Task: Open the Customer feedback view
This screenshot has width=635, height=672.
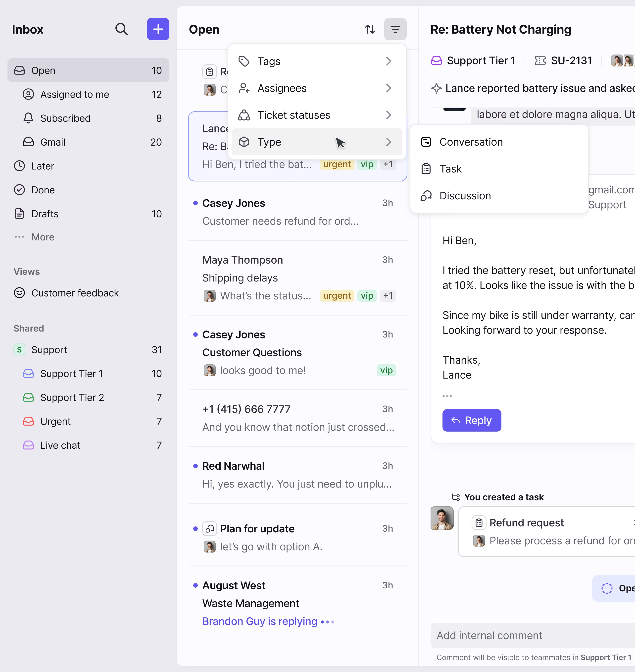Action: 75,293
